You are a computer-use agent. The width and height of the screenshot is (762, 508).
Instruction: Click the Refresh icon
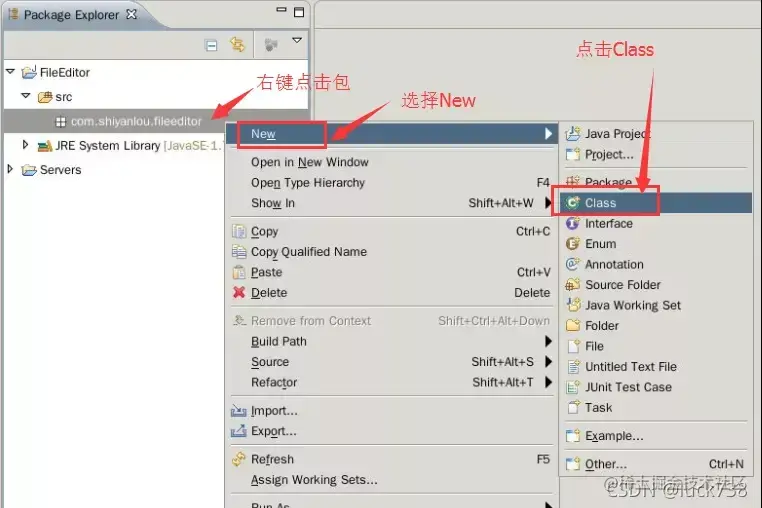pyautogui.click(x=239, y=458)
